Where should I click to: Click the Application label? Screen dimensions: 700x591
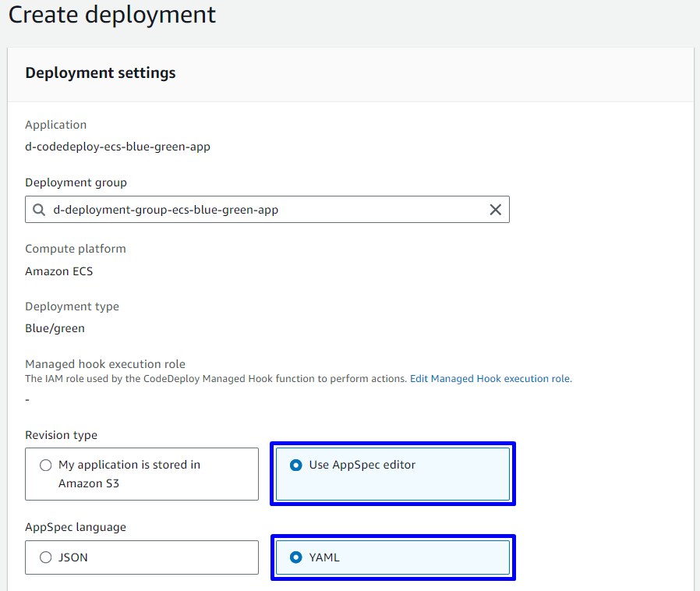[x=55, y=125]
